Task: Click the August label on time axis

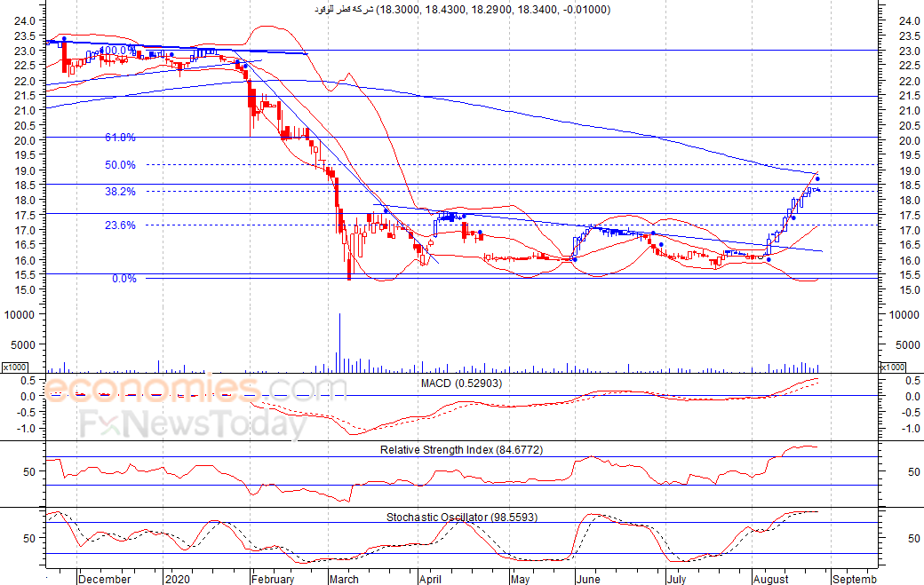Action: coord(771,579)
